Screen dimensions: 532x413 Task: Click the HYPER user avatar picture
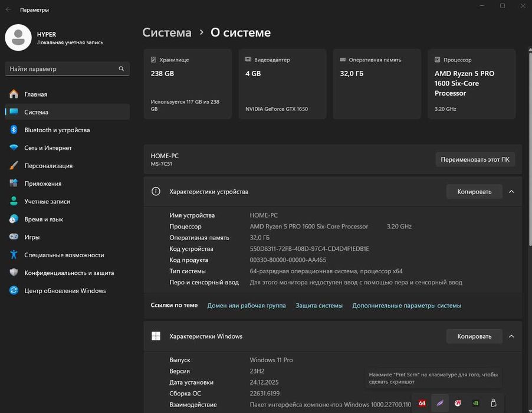tap(18, 37)
